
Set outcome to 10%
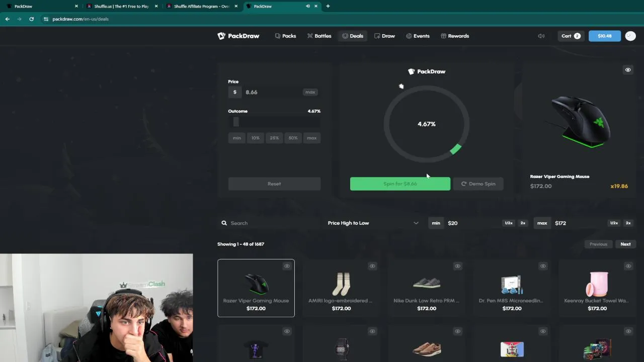tap(256, 138)
